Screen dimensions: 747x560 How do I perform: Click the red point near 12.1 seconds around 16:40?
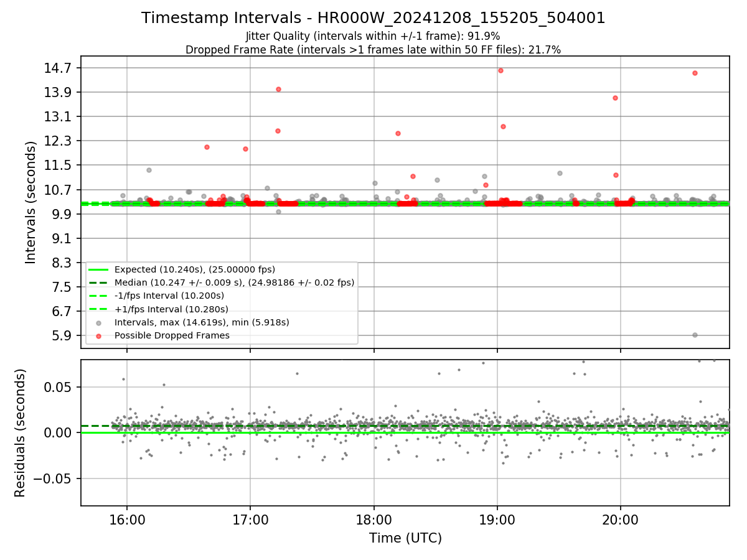point(207,147)
